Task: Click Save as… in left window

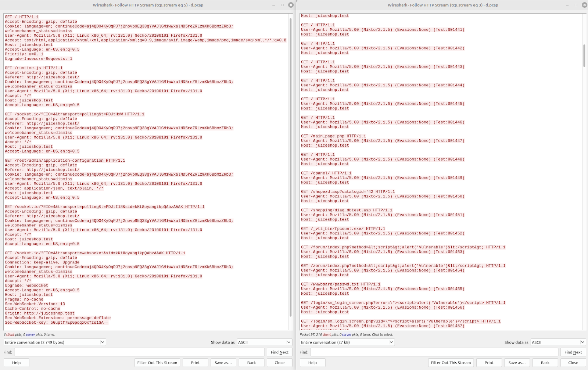Action: coord(223,363)
